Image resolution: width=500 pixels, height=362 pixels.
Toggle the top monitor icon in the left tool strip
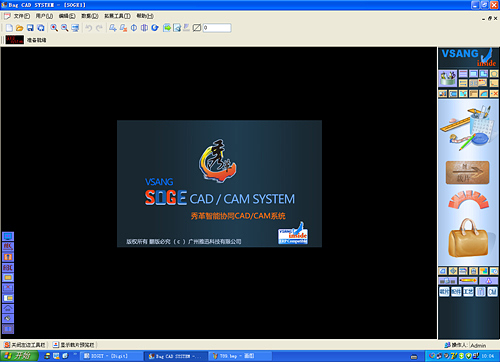(8, 236)
